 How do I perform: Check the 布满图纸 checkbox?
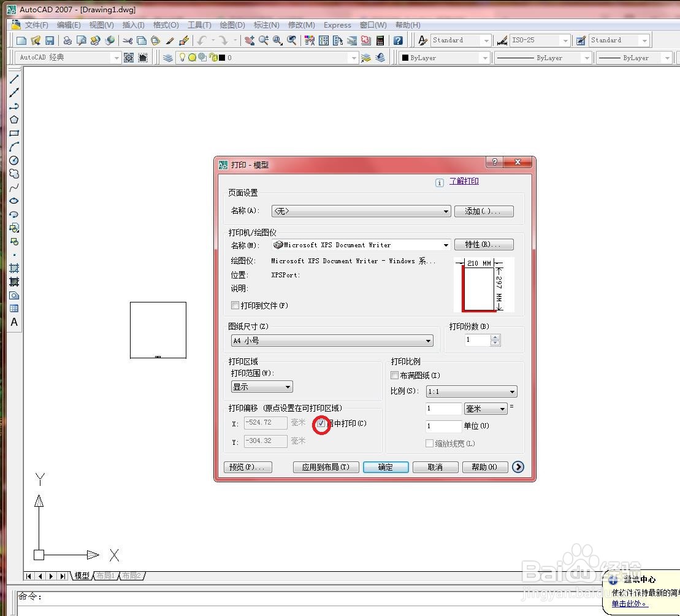pos(394,375)
